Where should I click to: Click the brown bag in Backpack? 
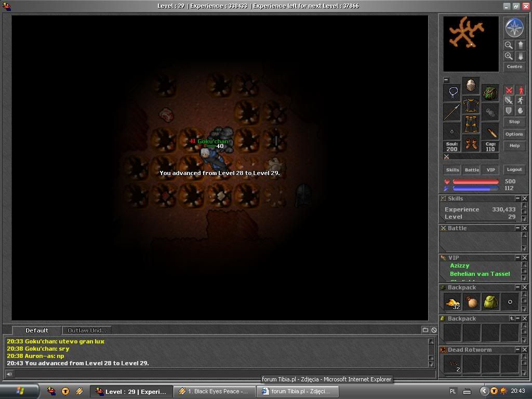[471, 302]
